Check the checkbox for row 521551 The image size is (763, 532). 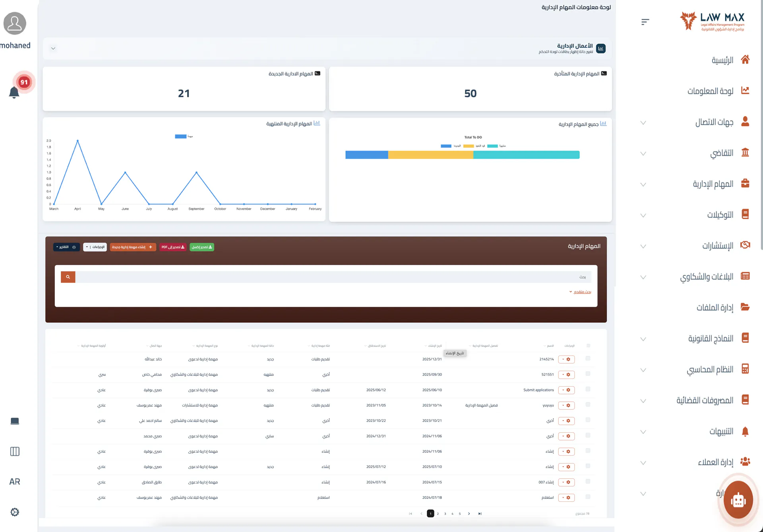[x=588, y=374]
